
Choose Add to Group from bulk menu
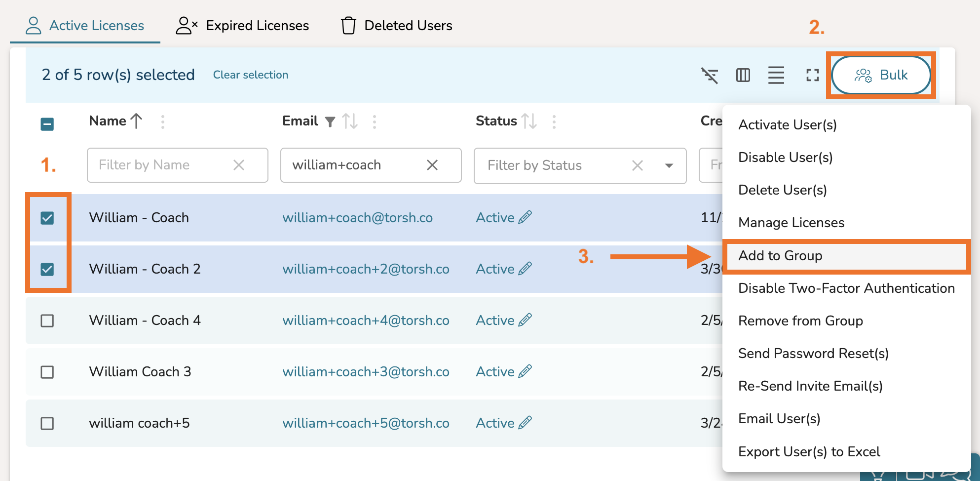point(780,256)
